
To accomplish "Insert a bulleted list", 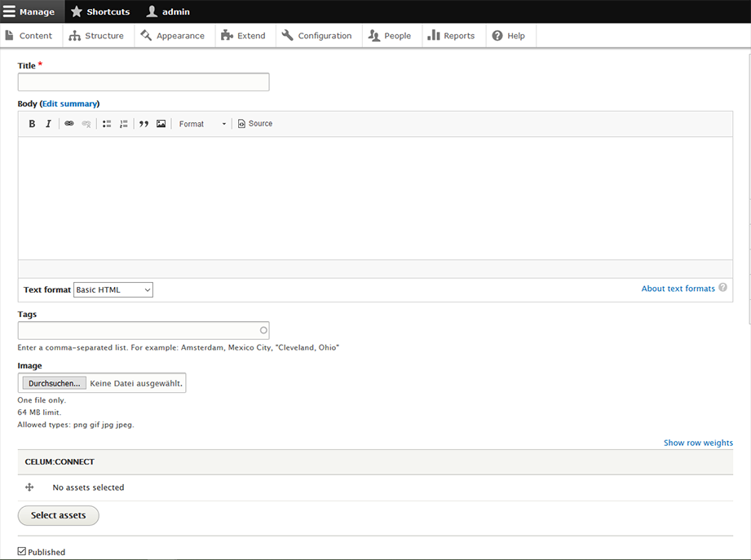I will click(x=107, y=124).
